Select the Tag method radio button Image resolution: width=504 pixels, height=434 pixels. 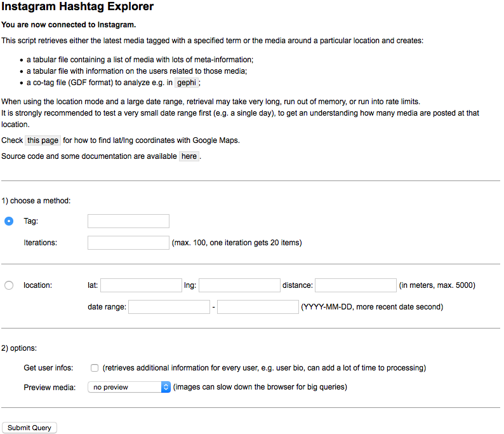pyautogui.click(x=9, y=221)
